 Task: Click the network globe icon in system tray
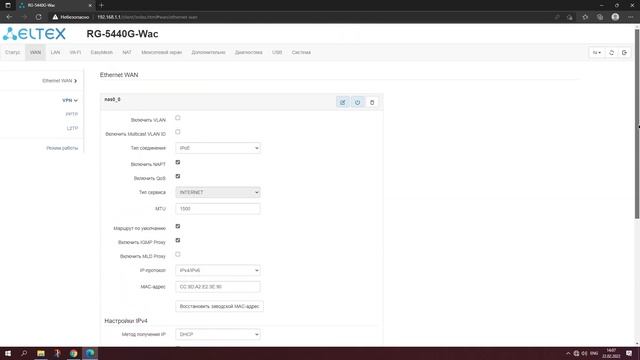click(576, 353)
